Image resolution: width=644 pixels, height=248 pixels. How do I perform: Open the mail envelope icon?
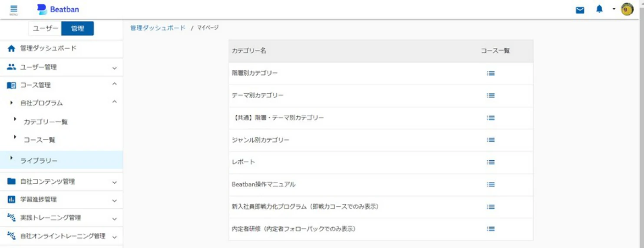tap(580, 10)
